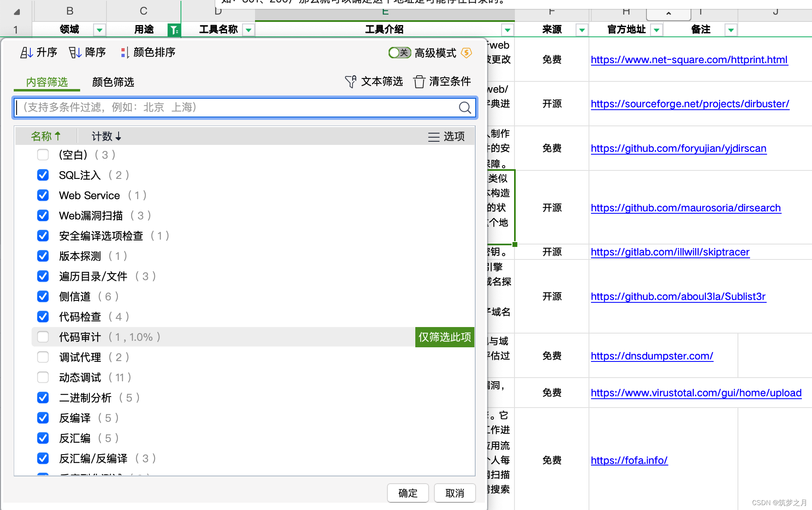Click the text filter funnel icon (文本筛选)
812x510 pixels.
pos(351,81)
